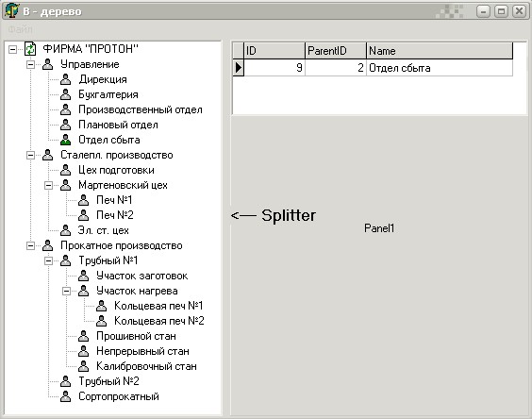Screen dimensions: 532x419
Task: Minimize the В - дерево window
Action: tap(483, 11)
